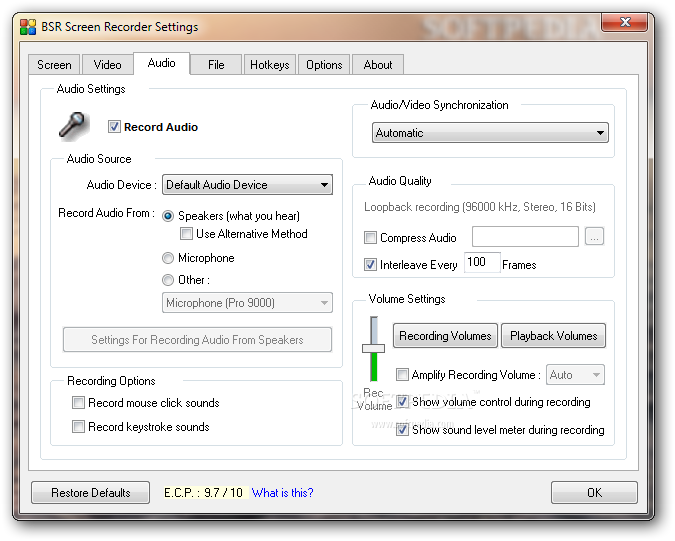Switch to the Video tab
The image size is (675, 541).
pyautogui.click(x=107, y=65)
